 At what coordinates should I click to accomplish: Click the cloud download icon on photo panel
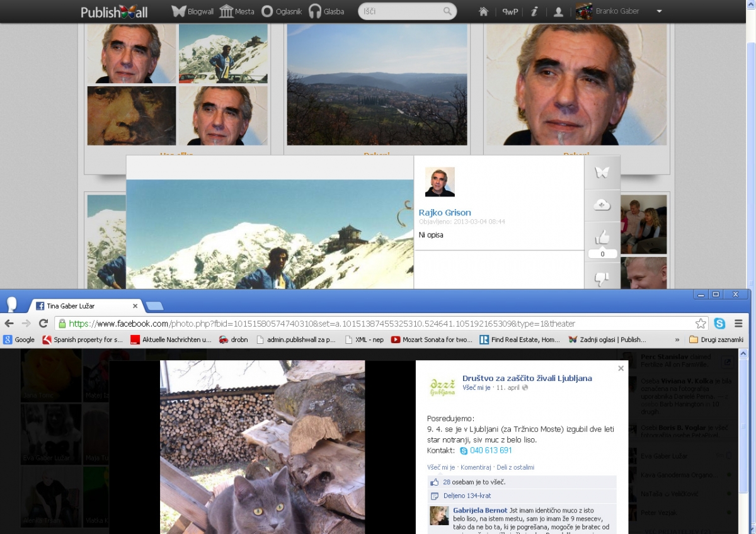602,205
